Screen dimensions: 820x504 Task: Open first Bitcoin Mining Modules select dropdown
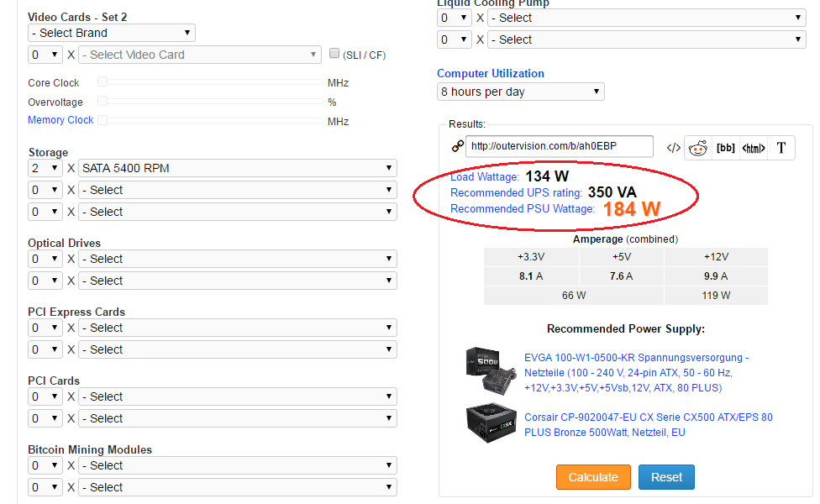click(237, 465)
